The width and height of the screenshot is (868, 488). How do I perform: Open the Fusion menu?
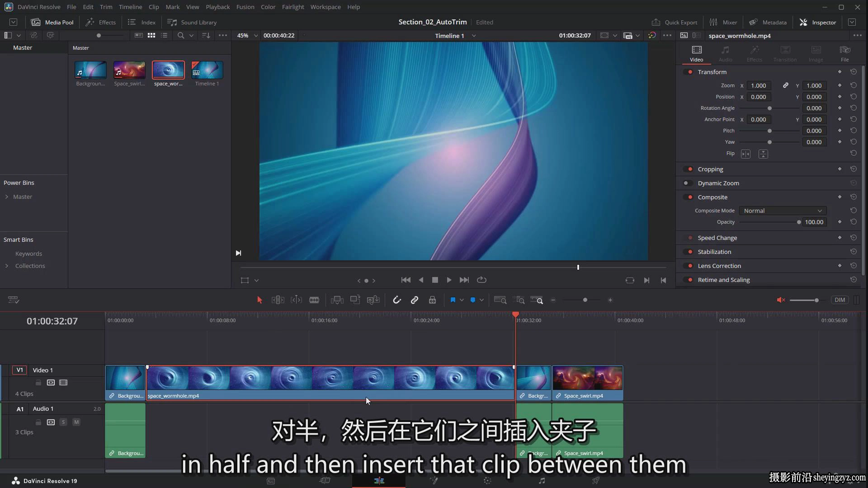[x=245, y=7]
